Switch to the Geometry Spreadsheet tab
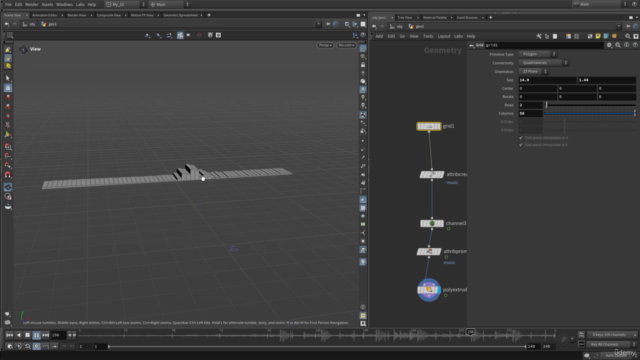The width and height of the screenshot is (640, 360). coord(180,15)
